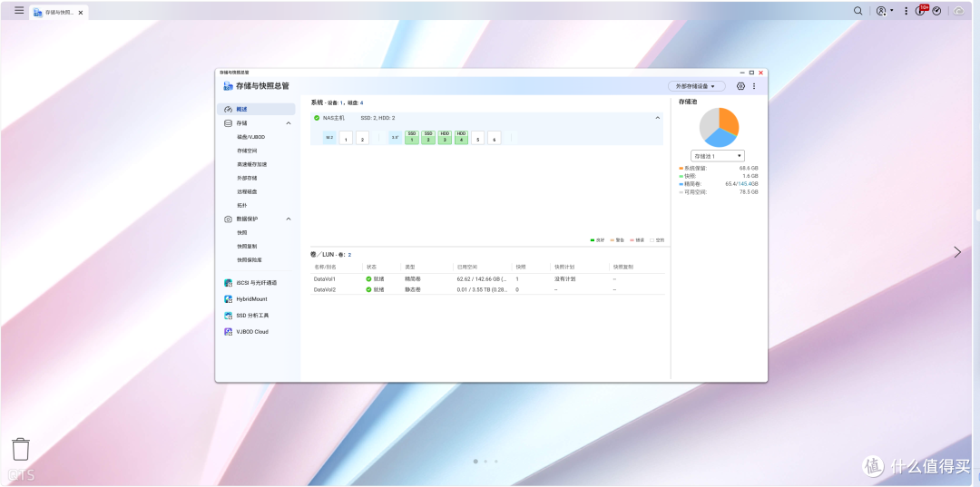Open the user account icon in top bar
Image resolution: width=980 pixels, height=487 pixels.
[881, 11]
